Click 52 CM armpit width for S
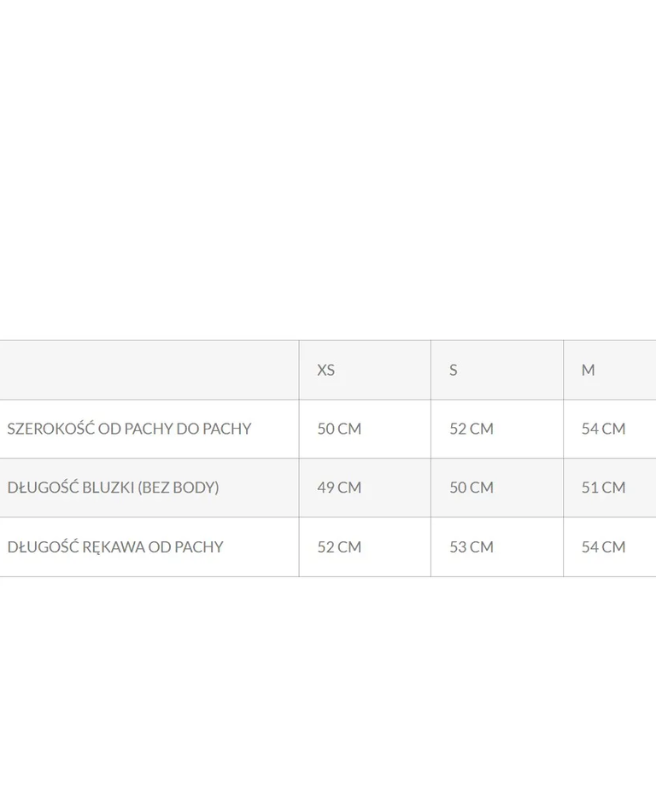 471,429
